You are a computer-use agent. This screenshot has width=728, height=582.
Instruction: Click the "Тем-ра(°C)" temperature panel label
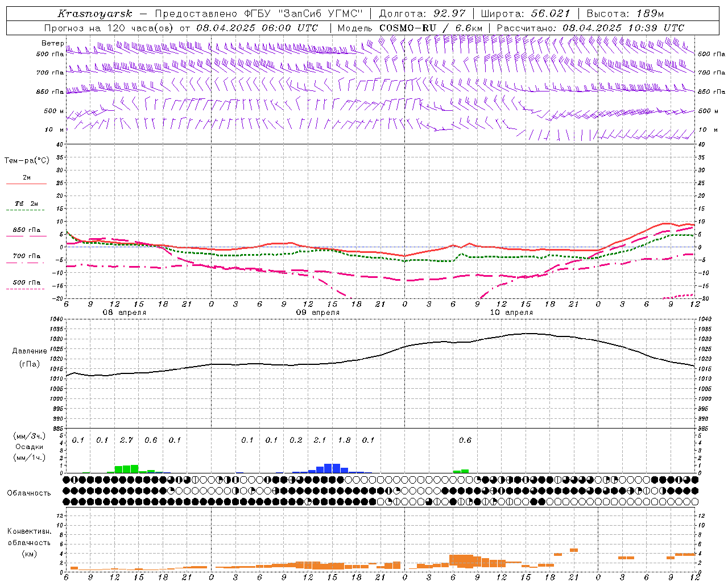(x=27, y=161)
